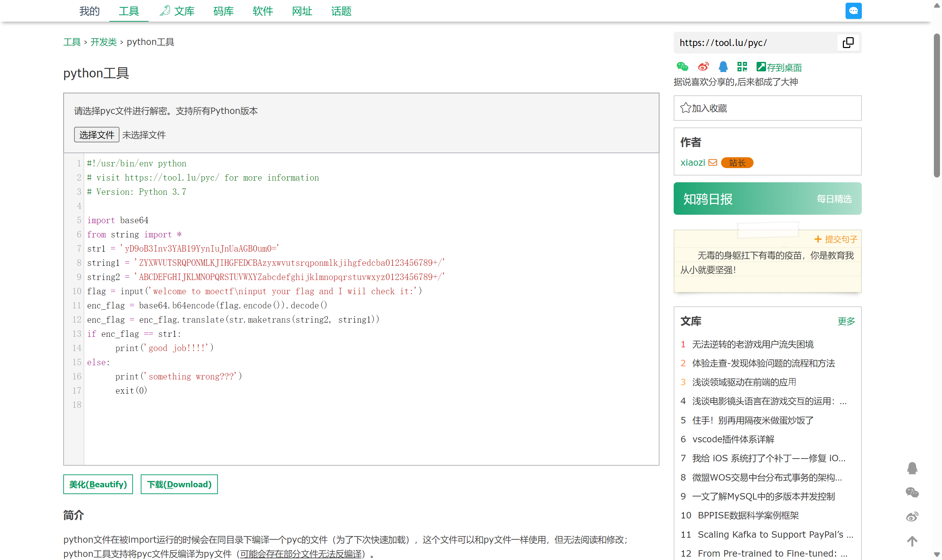942x560 pixels.
Task: Click the back-to-top arrow icon
Action: pyautogui.click(x=912, y=541)
